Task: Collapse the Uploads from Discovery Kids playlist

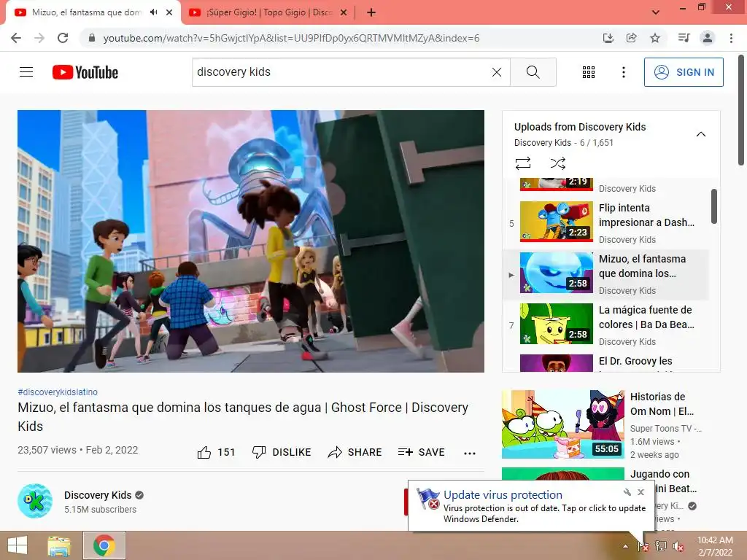Action: 701,134
